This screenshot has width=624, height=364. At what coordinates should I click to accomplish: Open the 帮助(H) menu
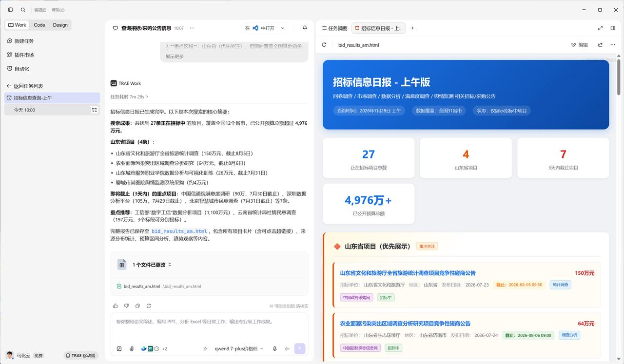tap(58, 10)
